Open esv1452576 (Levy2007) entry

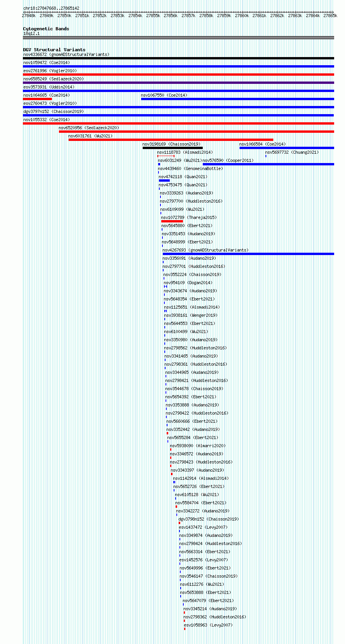click(204, 560)
